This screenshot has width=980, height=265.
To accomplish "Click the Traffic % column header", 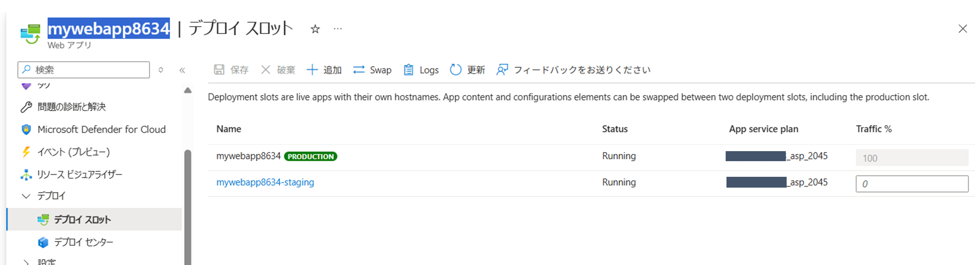I will 874,129.
